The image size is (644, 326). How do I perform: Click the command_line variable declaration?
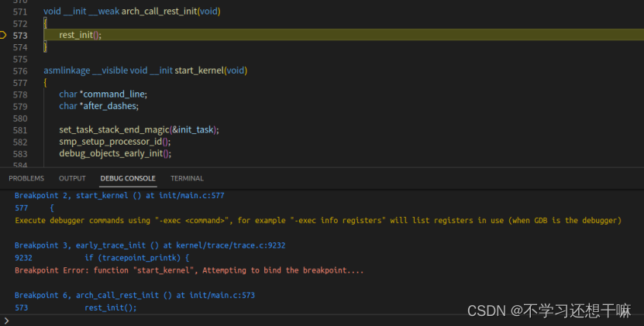point(113,94)
